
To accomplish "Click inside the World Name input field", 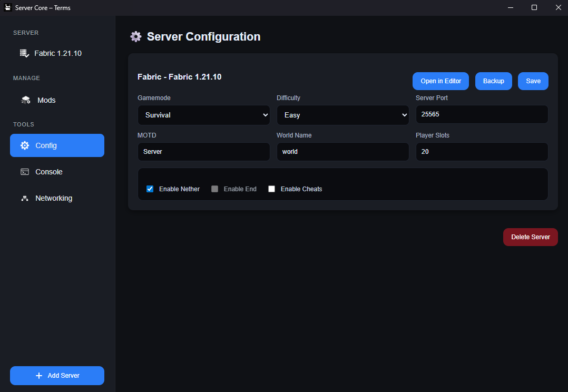I will (342, 152).
